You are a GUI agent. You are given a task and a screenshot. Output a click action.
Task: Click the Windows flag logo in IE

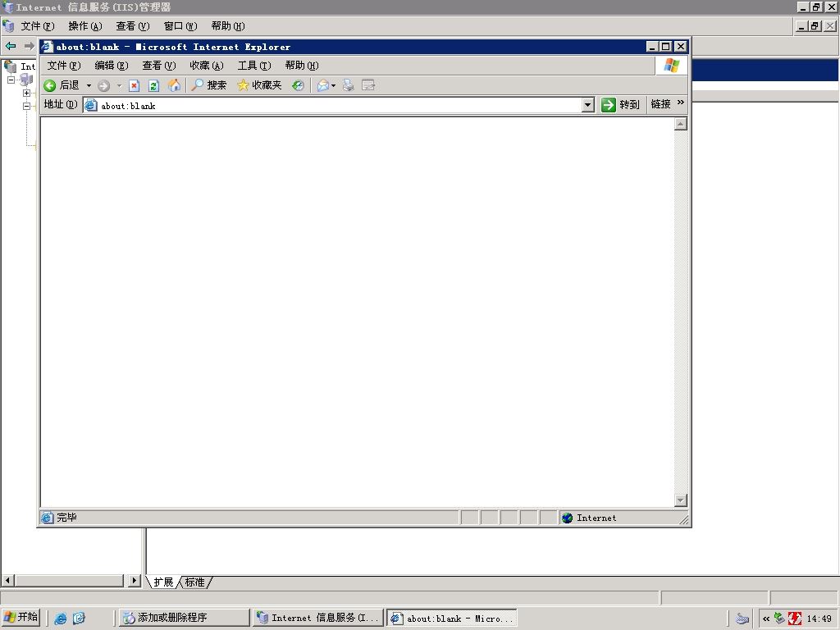(671, 66)
